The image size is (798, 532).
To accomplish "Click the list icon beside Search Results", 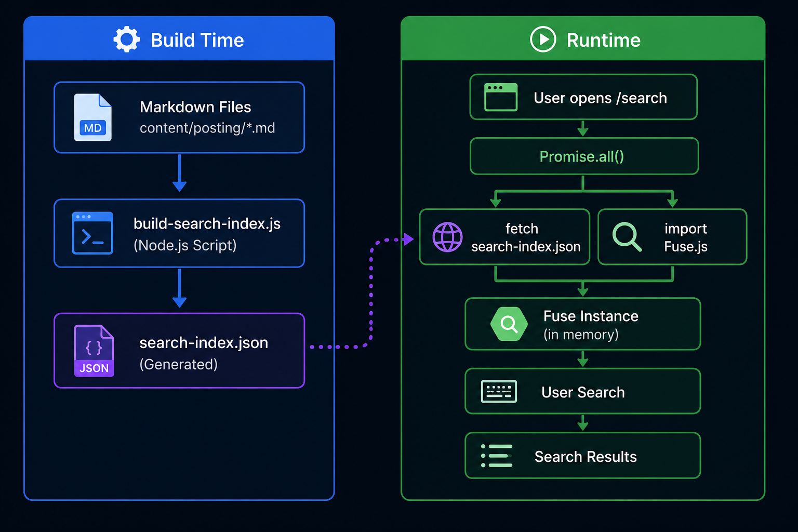I will coord(497,456).
